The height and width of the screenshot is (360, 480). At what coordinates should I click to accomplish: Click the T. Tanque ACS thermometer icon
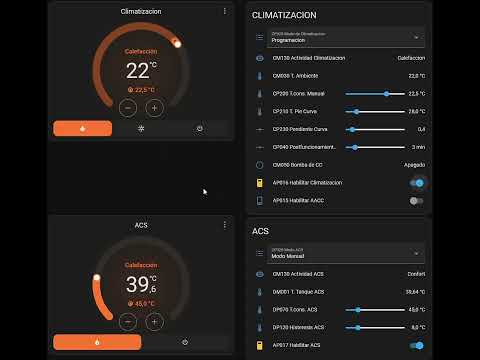point(260,292)
